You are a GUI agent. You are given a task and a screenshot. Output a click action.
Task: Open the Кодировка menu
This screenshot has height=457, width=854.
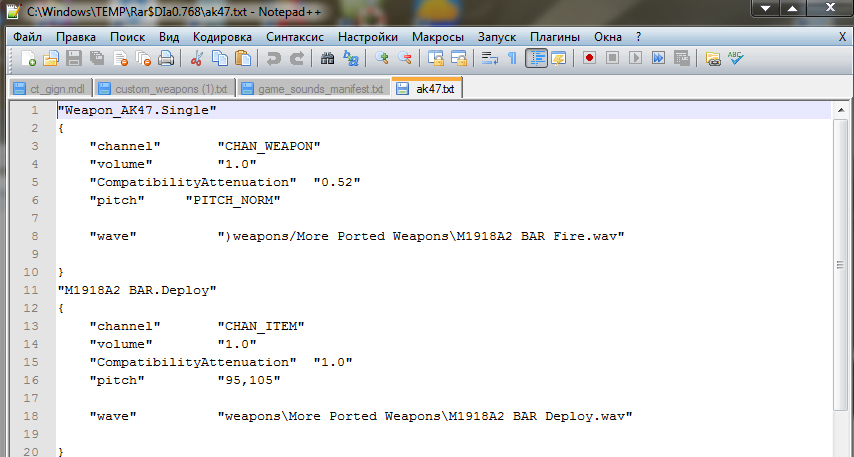222,37
